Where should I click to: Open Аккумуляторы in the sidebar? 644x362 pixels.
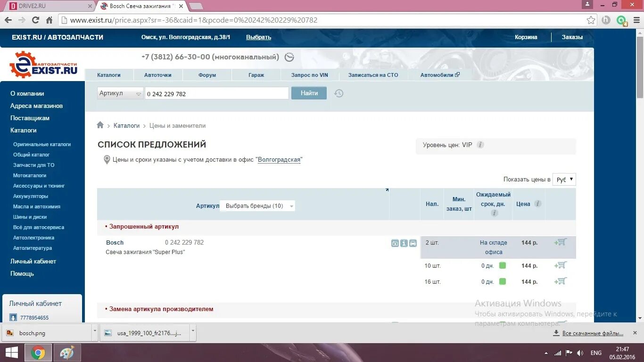[31, 196]
